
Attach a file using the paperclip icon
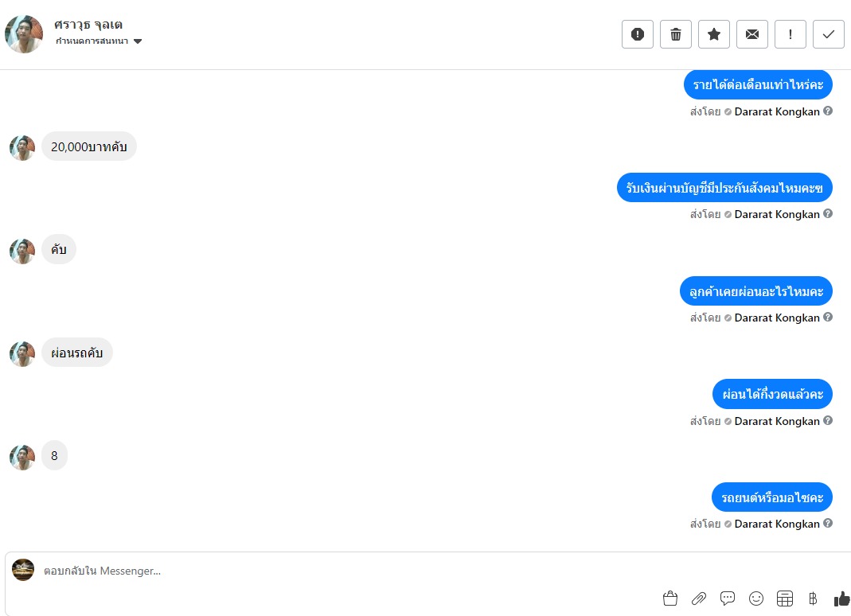point(698,598)
